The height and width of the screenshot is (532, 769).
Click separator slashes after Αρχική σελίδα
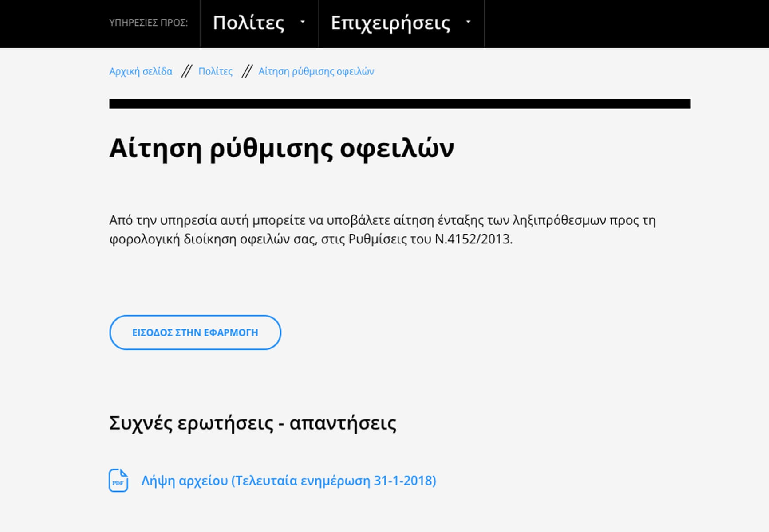(x=186, y=71)
